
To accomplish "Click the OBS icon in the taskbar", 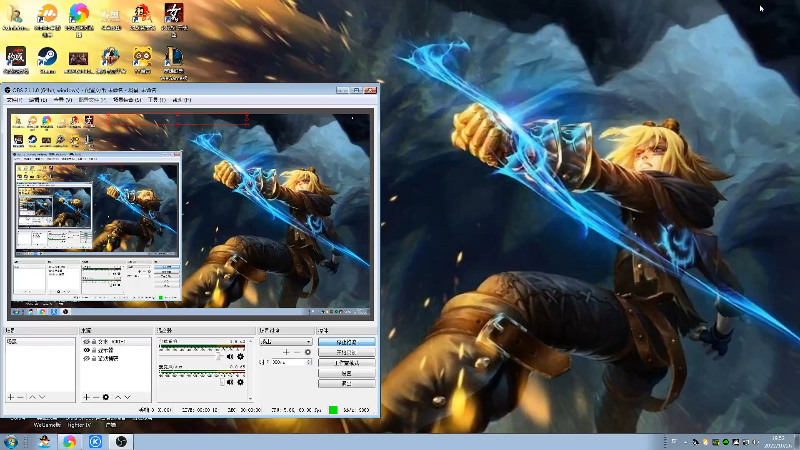I will [121, 441].
